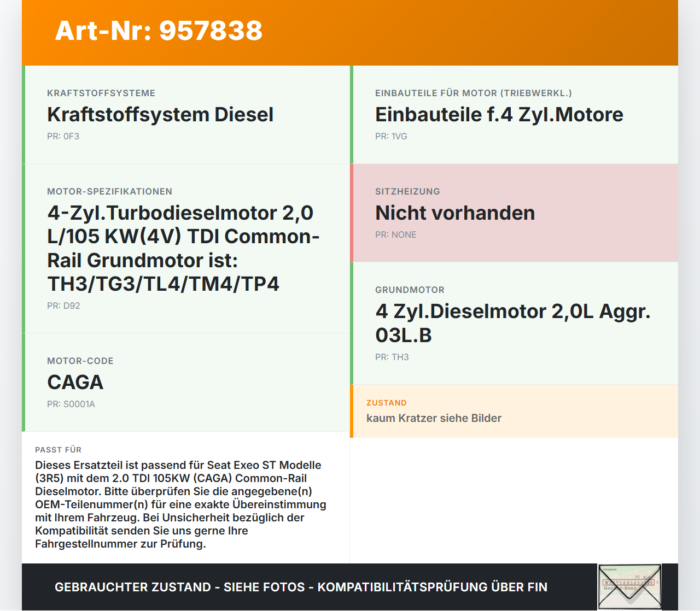
Task: Click the green accent bar beside CAGA
Action: click(23, 383)
